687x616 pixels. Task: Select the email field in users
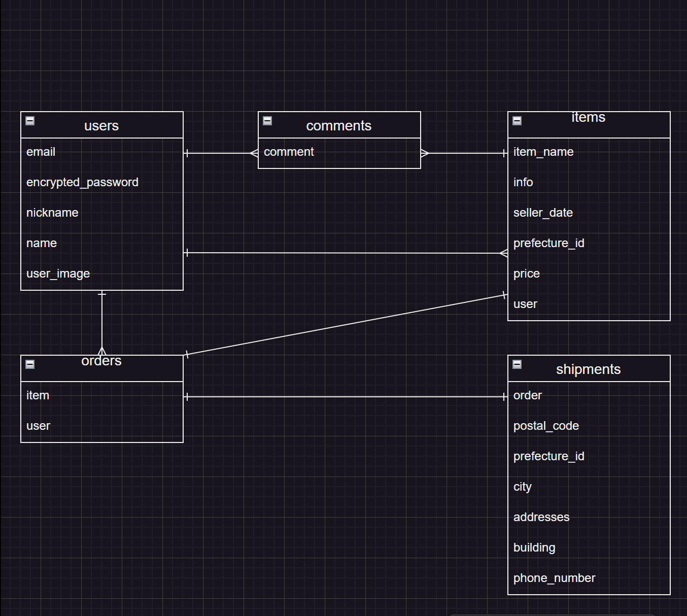point(41,152)
